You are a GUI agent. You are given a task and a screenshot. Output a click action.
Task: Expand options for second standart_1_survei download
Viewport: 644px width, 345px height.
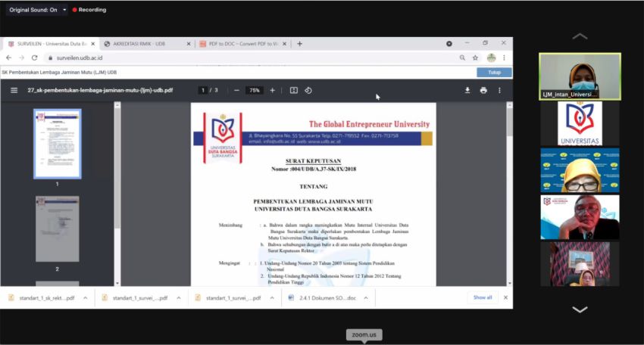click(x=272, y=298)
